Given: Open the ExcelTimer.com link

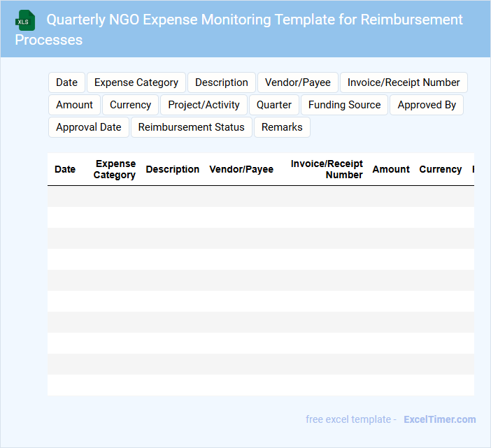Looking at the screenshot, I should 439,419.
